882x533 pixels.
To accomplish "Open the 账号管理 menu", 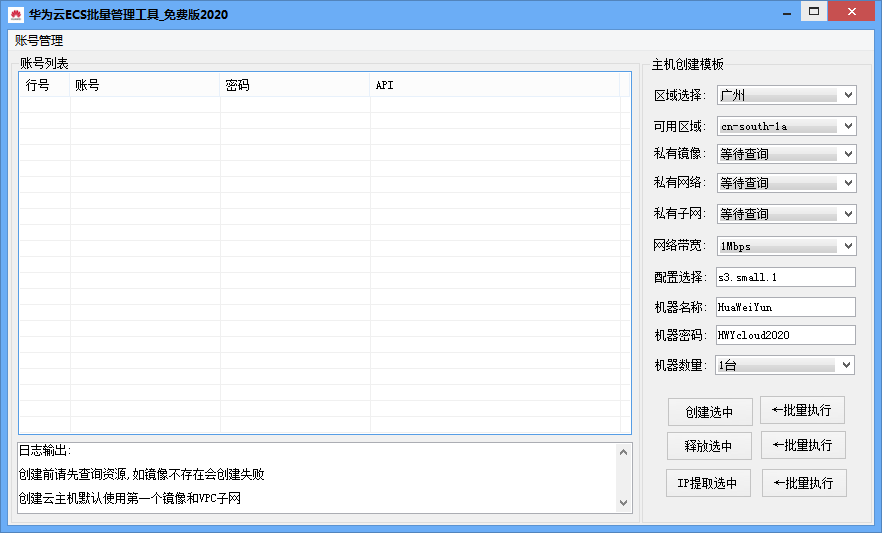I will point(39,40).
